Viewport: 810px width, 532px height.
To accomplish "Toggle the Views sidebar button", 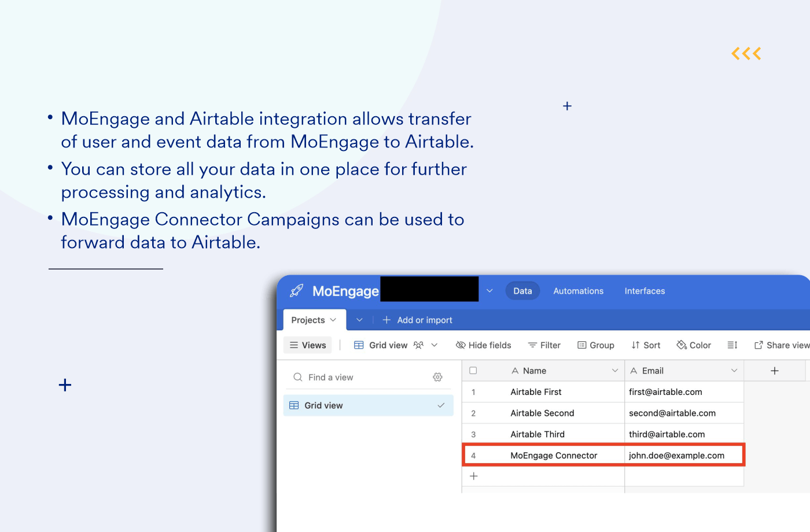I will [308, 345].
